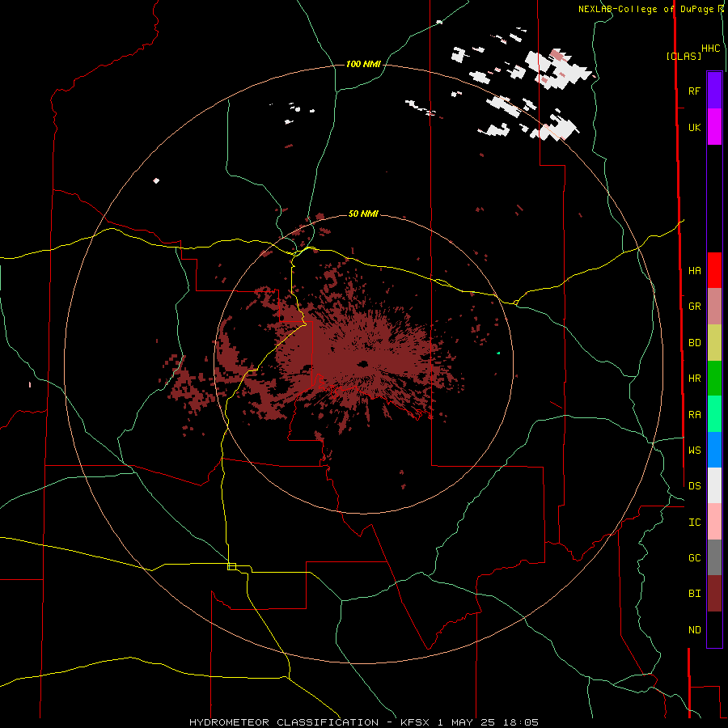Click the HR green legend swatch
This screenshot has width=728, height=728.
point(714,379)
